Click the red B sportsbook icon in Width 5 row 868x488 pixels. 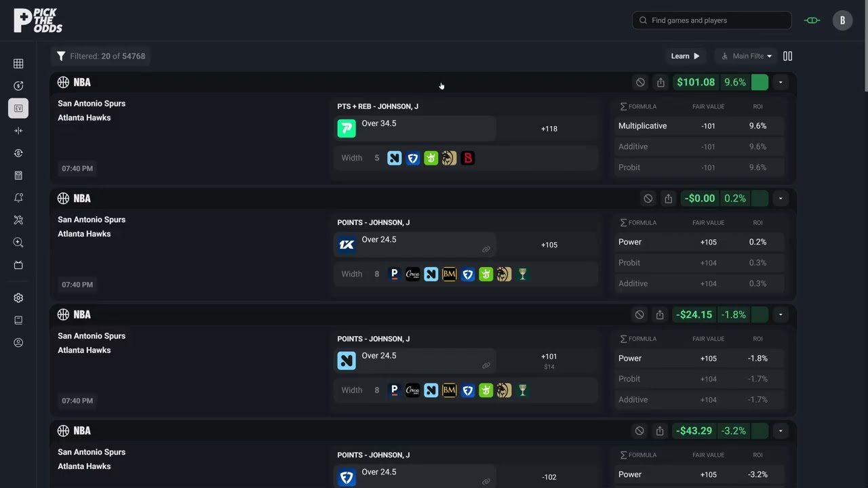tap(468, 159)
